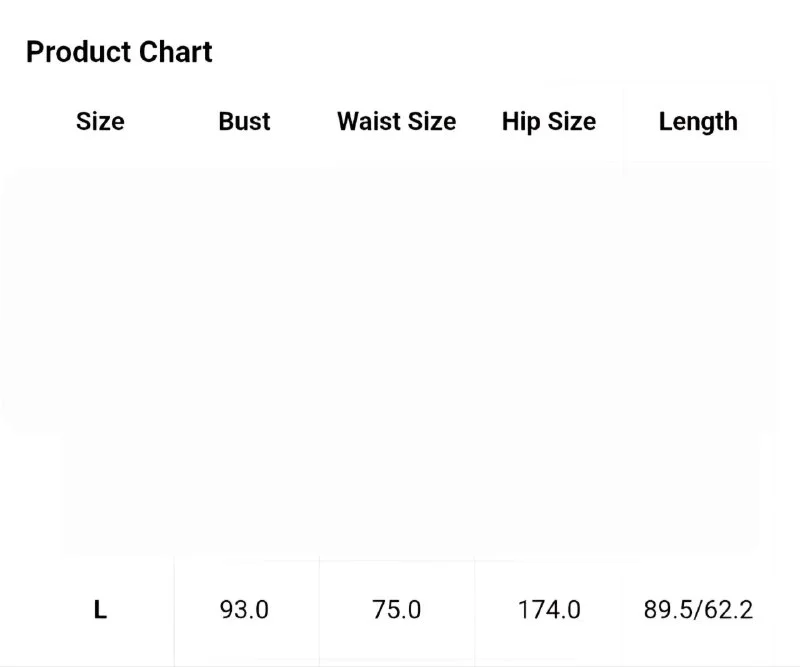Click the empty area under Hip Size
The image size is (800, 667).
(x=549, y=357)
